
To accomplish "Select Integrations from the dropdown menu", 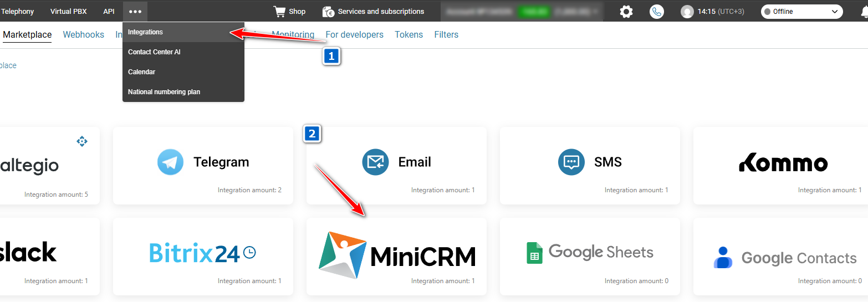I will 183,32.
